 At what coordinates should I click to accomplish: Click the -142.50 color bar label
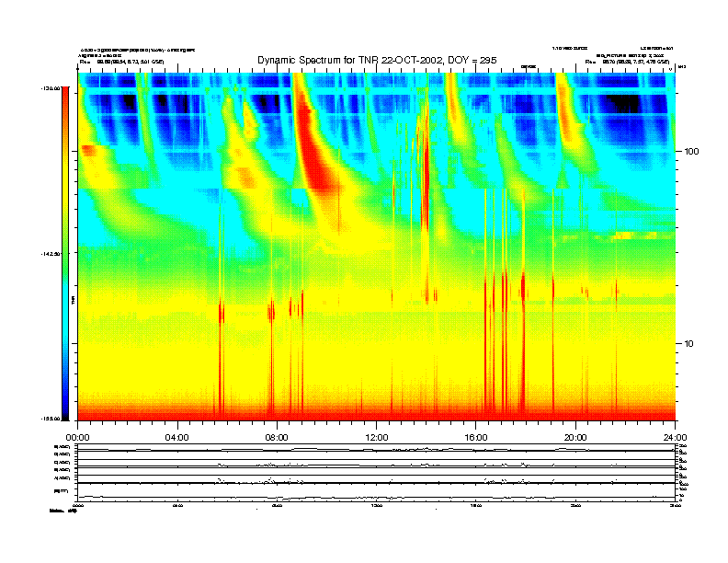pyautogui.click(x=51, y=254)
